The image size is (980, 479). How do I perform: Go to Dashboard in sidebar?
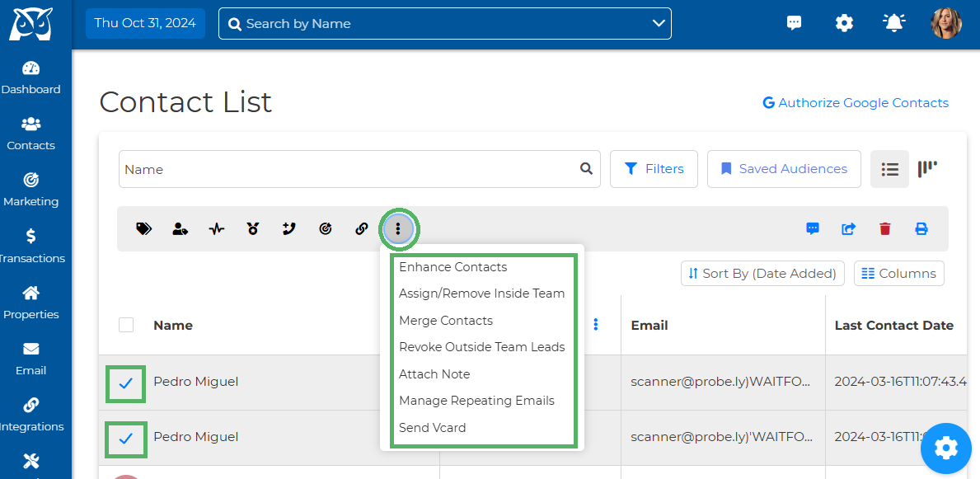[30, 78]
